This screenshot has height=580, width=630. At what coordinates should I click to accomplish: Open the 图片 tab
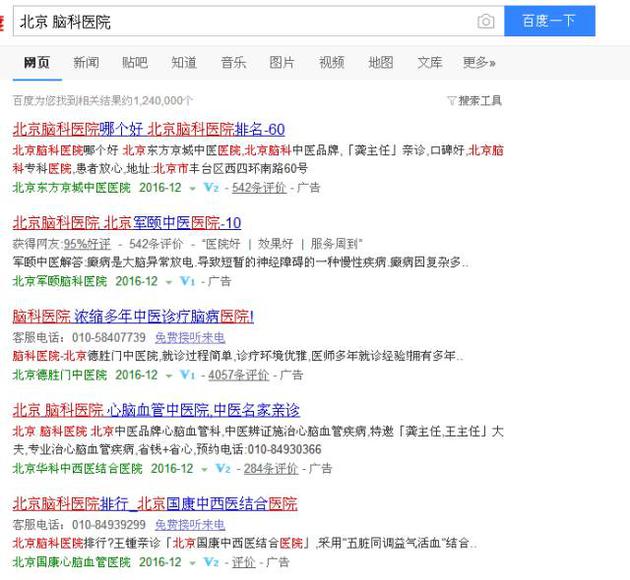point(282,63)
